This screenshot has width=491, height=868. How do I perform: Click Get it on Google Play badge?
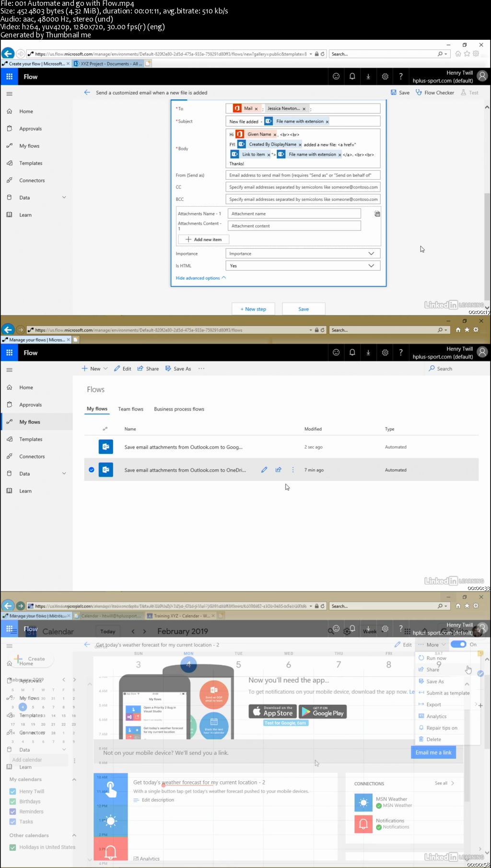323,711
